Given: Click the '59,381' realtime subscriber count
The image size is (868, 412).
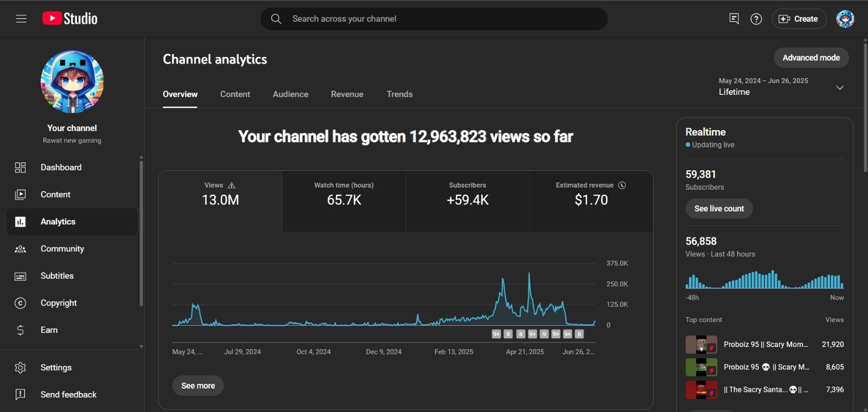Looking at the screenshot, I should click(700, 175).
